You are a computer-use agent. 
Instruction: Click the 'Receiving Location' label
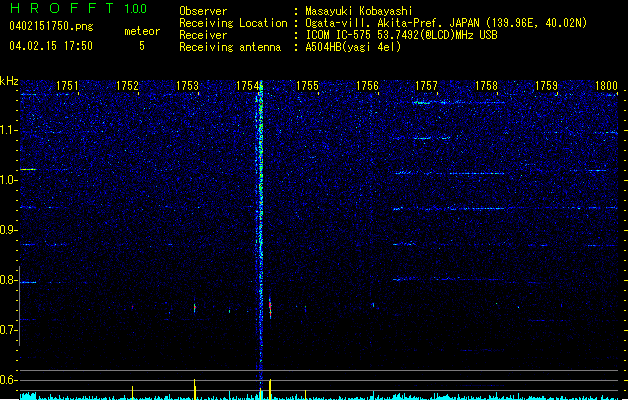(233, 23)
